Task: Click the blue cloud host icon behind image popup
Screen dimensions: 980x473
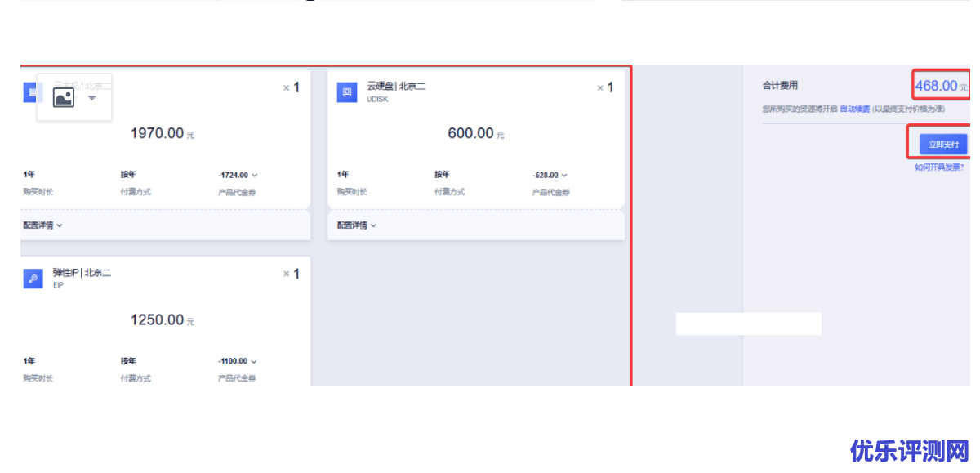Action: (x=29, y=92)
